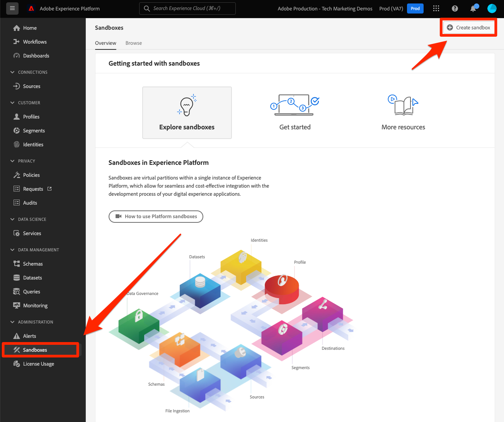Open Workflows in the sidebar
This screenshot has width=504, height=422.
(35, 42)
